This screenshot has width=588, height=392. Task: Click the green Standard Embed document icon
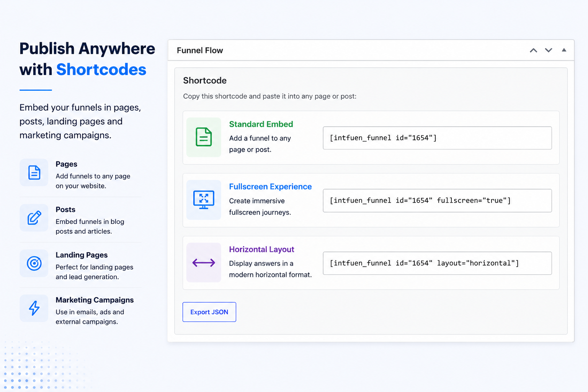[204, 137]
